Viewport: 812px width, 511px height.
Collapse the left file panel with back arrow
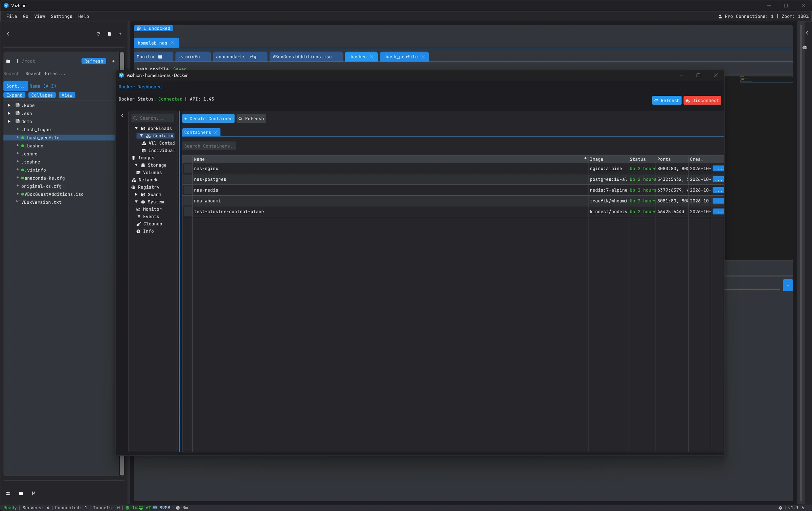point(8,34)
